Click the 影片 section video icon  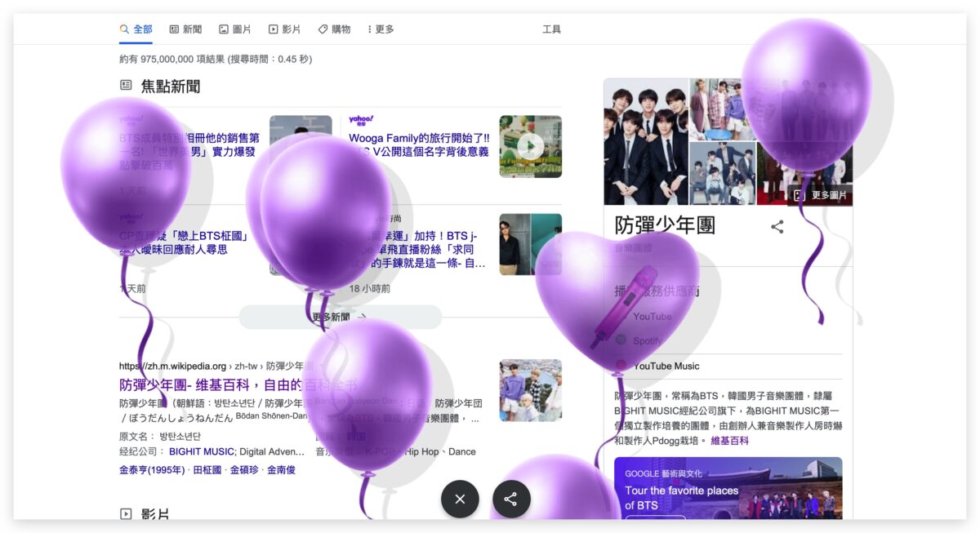[x=126, y=514]
